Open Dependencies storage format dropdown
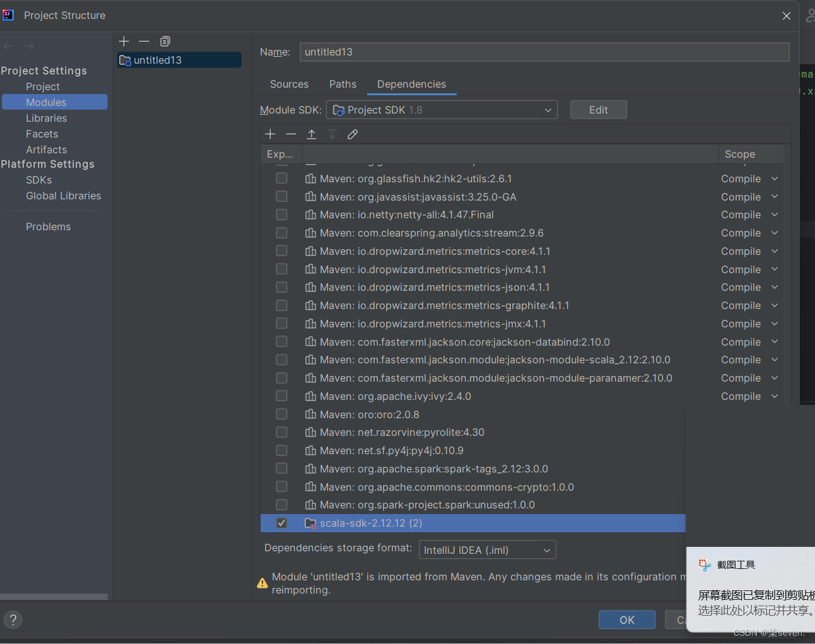Viewport: 815px width, 644px height. (x=487, y=550)
